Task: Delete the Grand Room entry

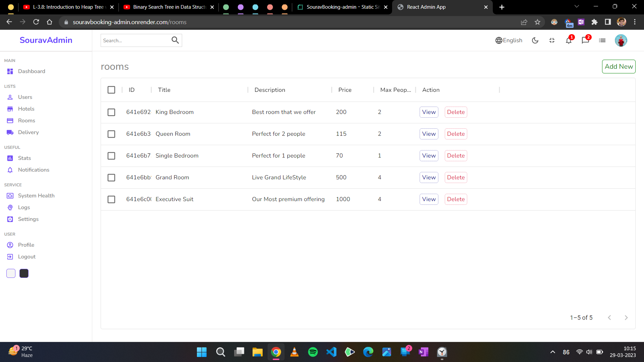Action: tap(456, 178)
